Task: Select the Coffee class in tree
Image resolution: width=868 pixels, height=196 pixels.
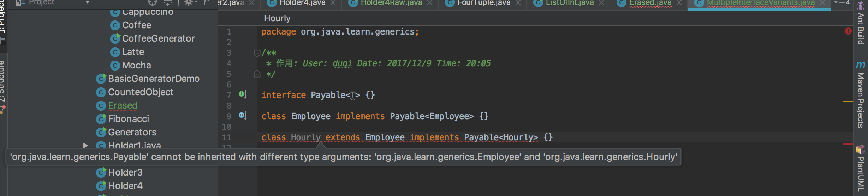Action: 137,25
